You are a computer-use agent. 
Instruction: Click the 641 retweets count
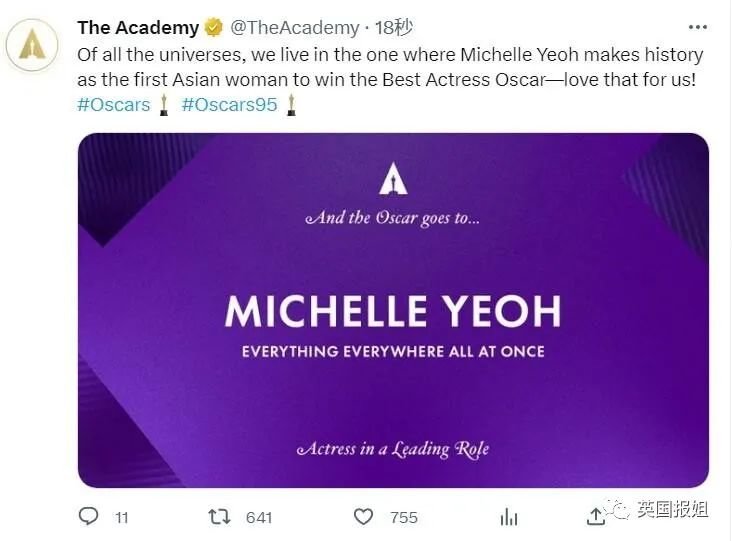pyautogui.click(x=259, y=517)
